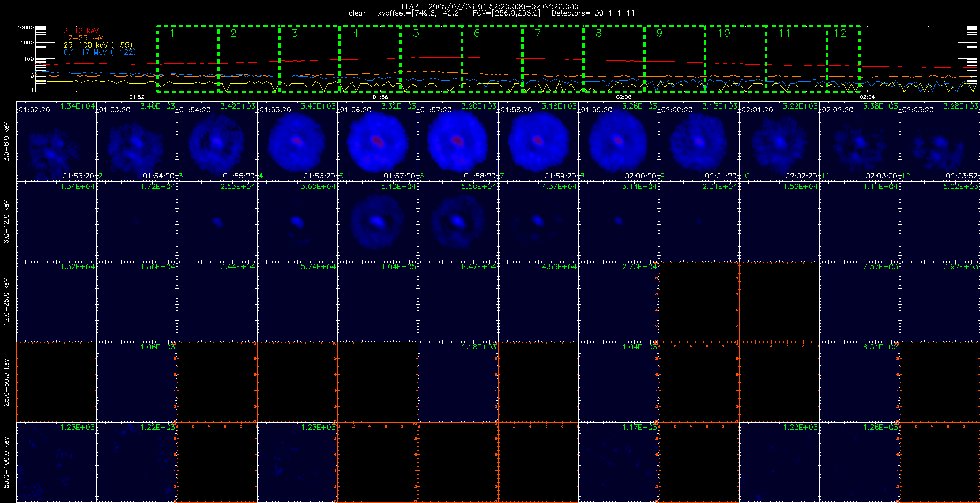Click the 01:52 tick label on the time axis
Viewport: 980px width, 503px height.
click(137, 97)
